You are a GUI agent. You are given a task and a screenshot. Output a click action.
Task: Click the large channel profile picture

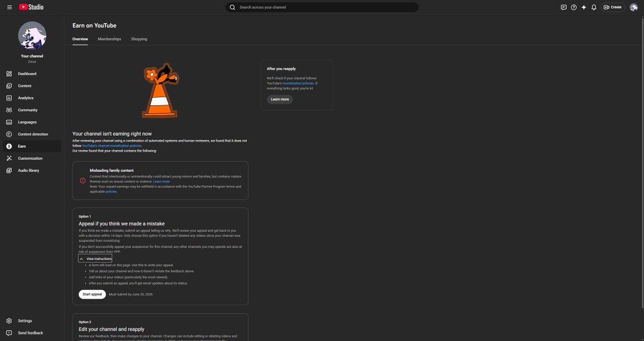(32, 35)
